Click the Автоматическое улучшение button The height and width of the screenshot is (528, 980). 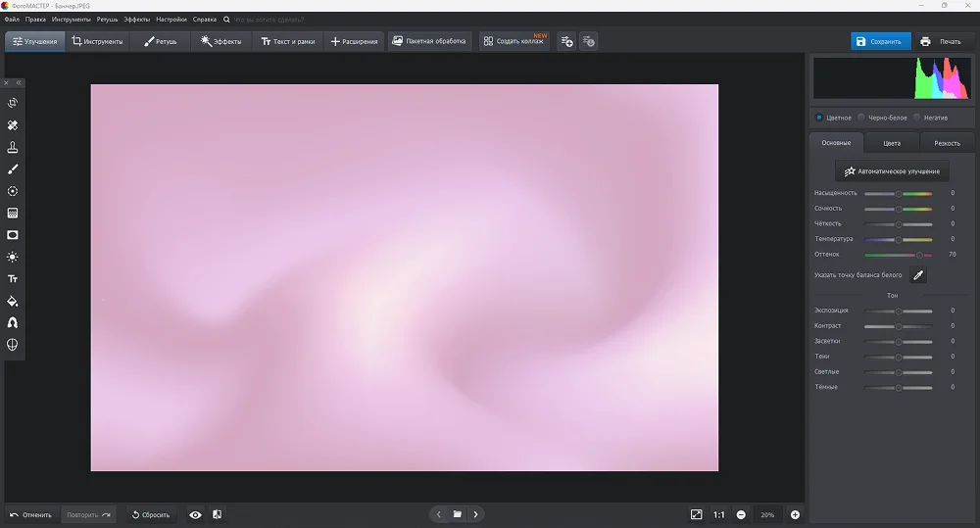coord(892,171)
